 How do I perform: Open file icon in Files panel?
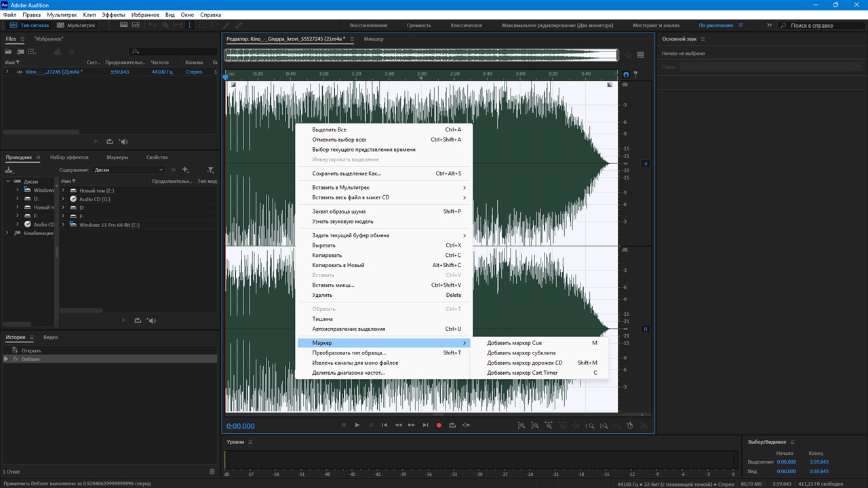(x=9, y=52)
